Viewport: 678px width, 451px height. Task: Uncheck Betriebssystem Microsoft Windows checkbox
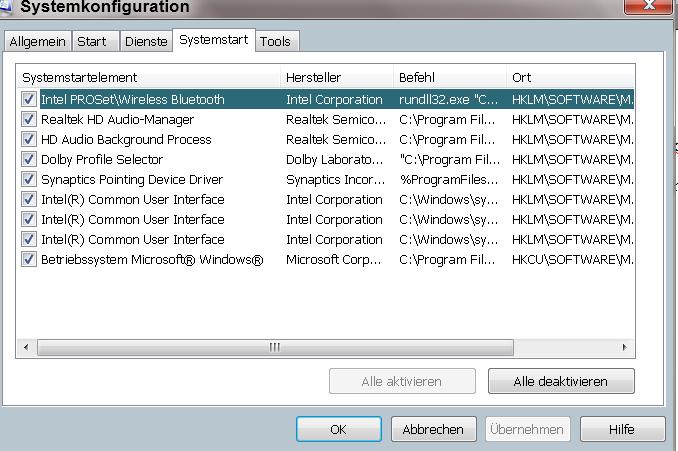tap(29, 259)
